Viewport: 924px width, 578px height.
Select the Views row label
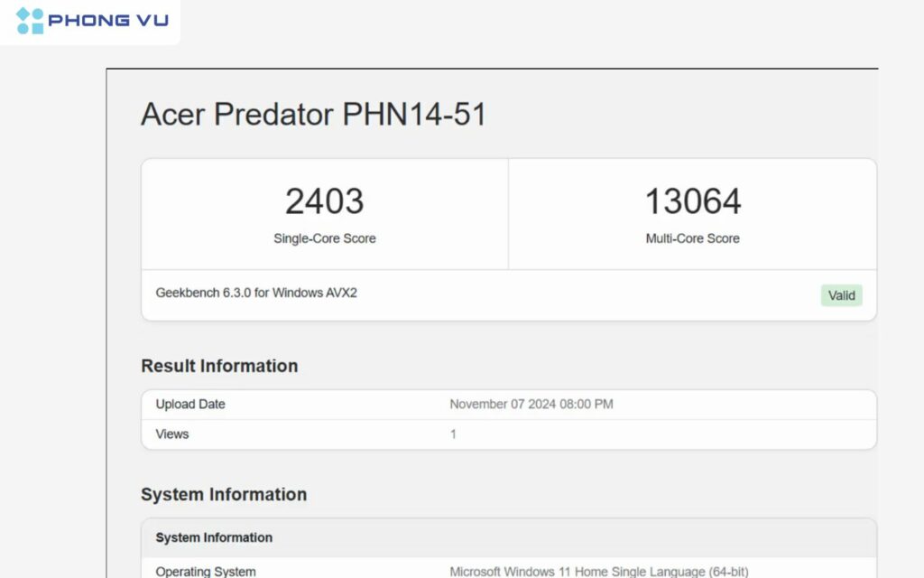pos(172,434)
